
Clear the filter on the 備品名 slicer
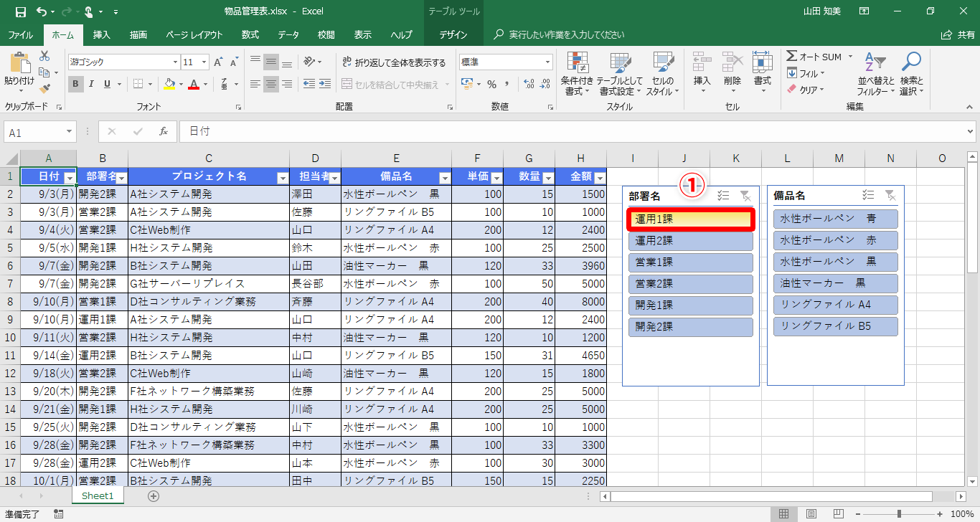[890, 195]
